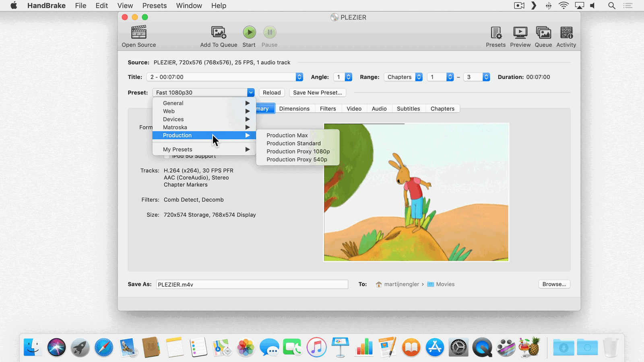Select the Production Proxy 1080p preset
This screenshot has height=362, width=644.
tap(298, 152)
